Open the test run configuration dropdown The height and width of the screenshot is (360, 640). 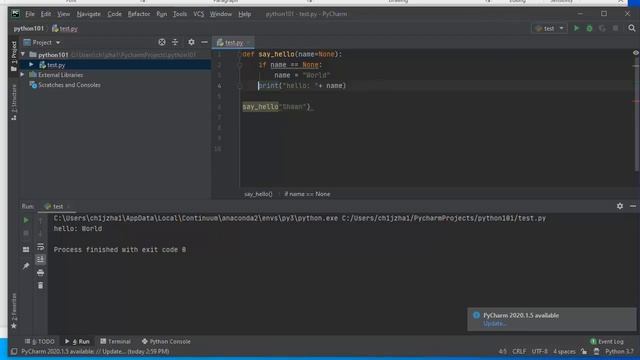(x=549, y=29)
